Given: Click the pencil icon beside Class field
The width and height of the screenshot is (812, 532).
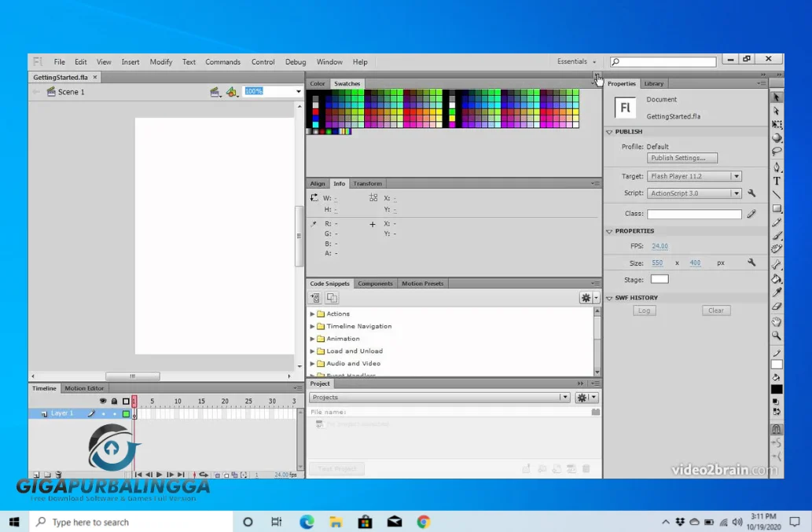Looking at the screenshot, I should pos(751,213).
